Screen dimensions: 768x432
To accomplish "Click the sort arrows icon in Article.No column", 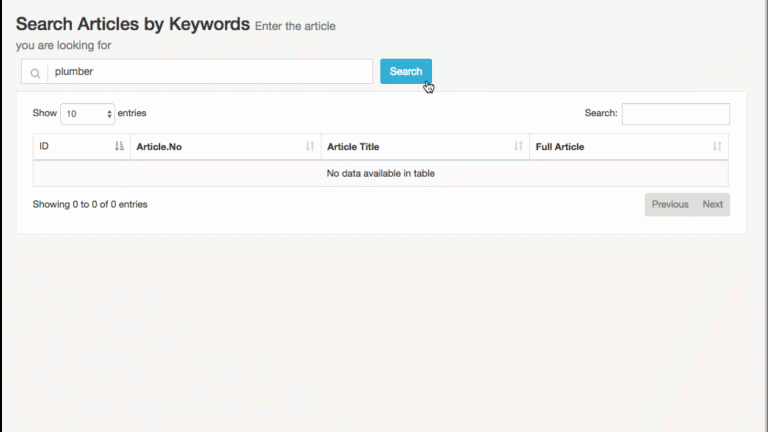I will pos(310,147).
